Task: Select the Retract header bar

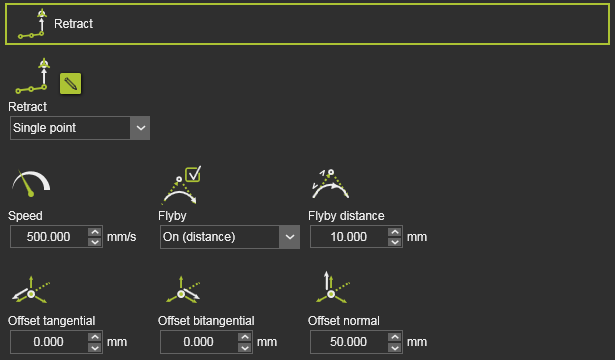Action: pos(308,24)
